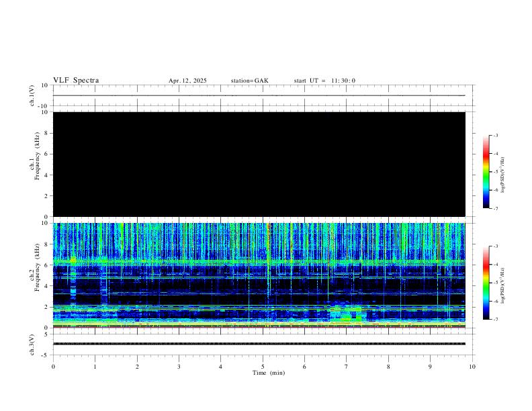The height and width of the screenshot is (411, 532).
Task: Click the time axis tick label '10'
Action: click(x=472, y=367)
